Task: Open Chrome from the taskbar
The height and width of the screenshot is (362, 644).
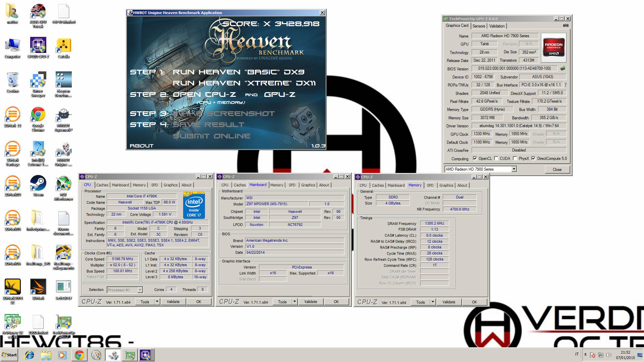Action: (x=79, y=355)
